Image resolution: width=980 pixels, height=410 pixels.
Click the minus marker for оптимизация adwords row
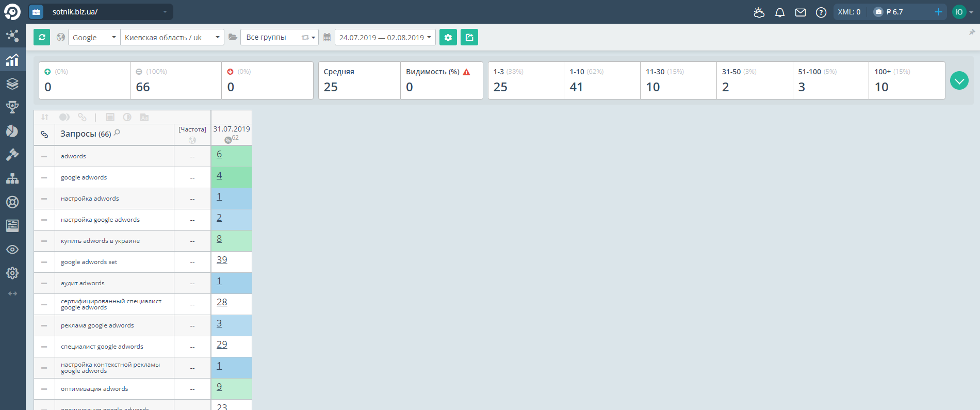click(x=44, y=389)
